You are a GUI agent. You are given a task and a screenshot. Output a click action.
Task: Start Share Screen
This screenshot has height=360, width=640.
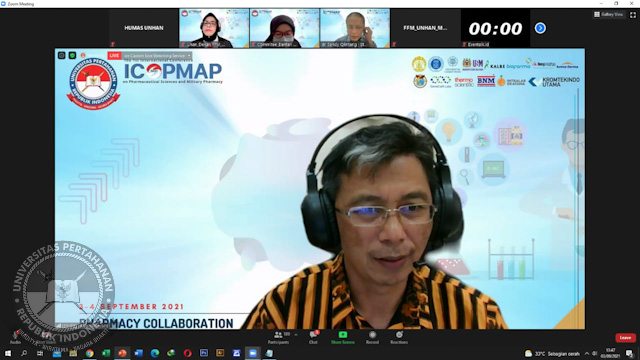(342, 338)
